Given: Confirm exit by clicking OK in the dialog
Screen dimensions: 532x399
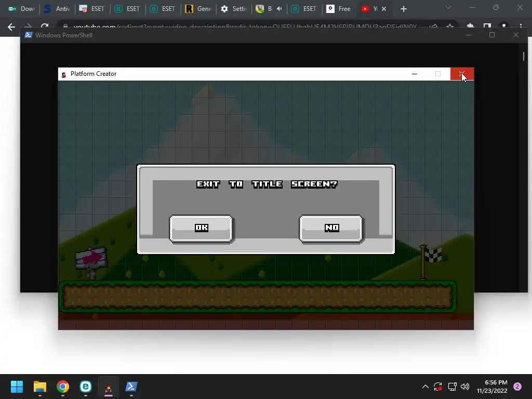Looking at the screenshot, I should point(201,229).
